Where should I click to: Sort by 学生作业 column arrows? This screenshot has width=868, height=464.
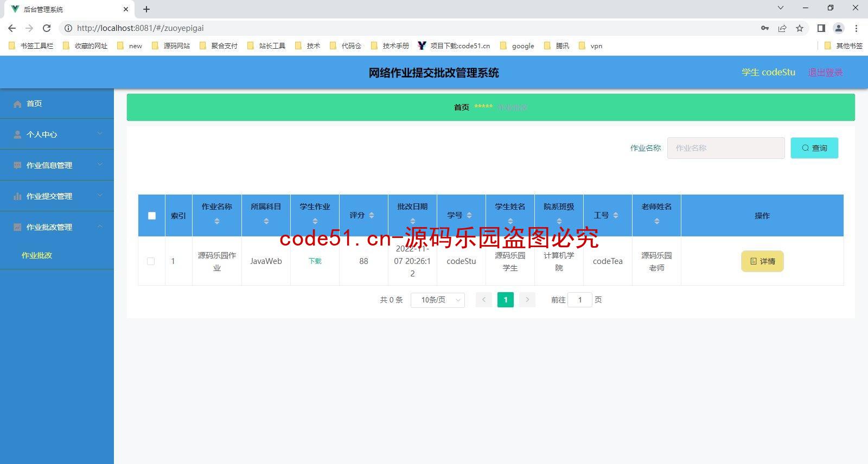[x=315, y=221]
